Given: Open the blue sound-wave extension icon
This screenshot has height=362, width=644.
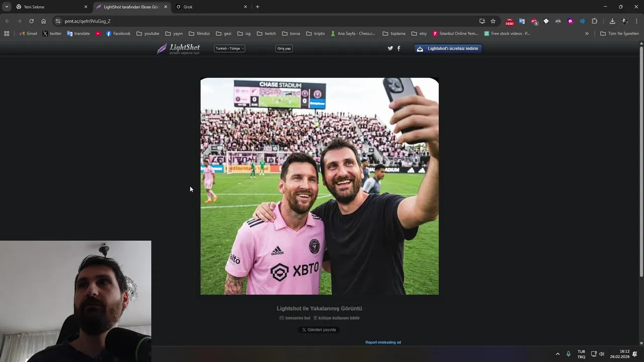Looking at the screenshot, I should coord(582,21).
